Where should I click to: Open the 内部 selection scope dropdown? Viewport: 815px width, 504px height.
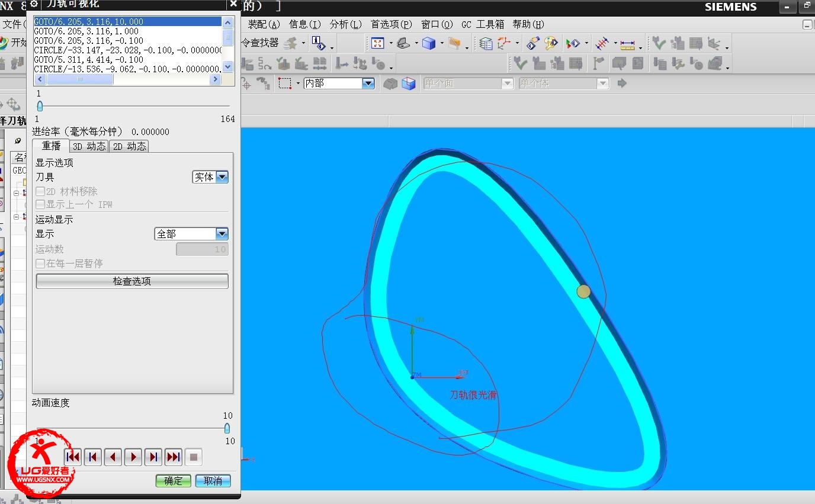(339, 84)
